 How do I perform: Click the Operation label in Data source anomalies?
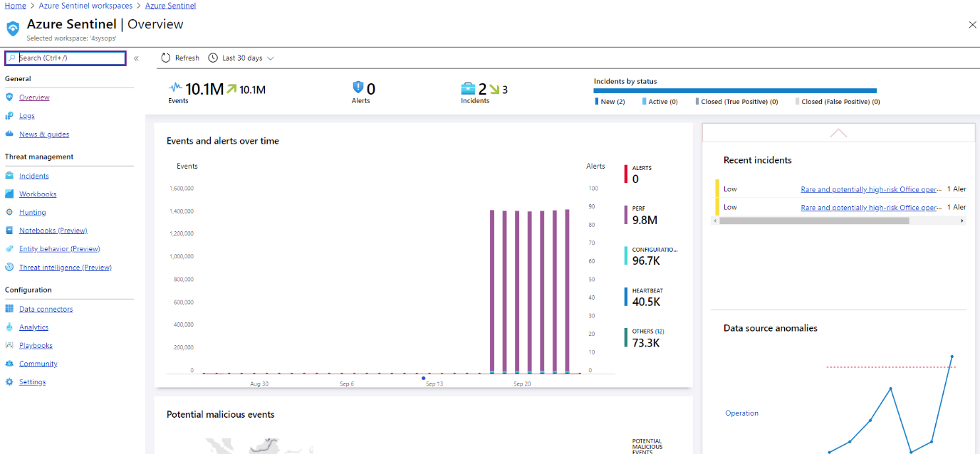741,413
